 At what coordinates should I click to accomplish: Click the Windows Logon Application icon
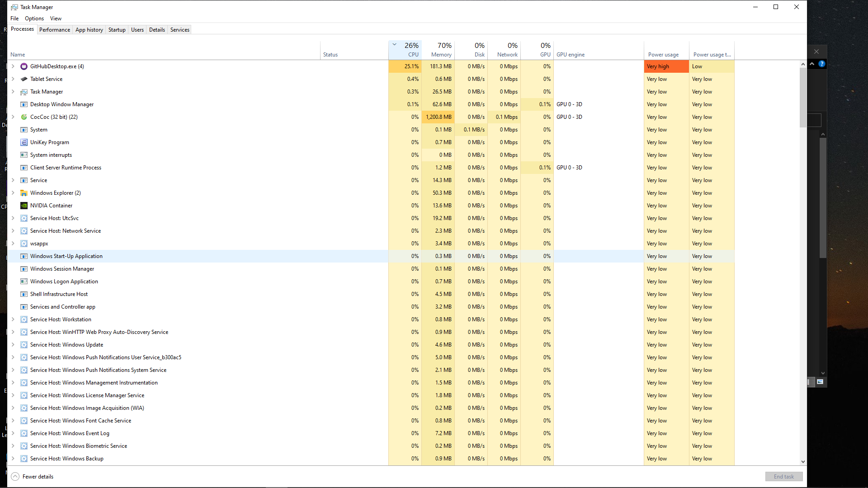click(24, 282)
